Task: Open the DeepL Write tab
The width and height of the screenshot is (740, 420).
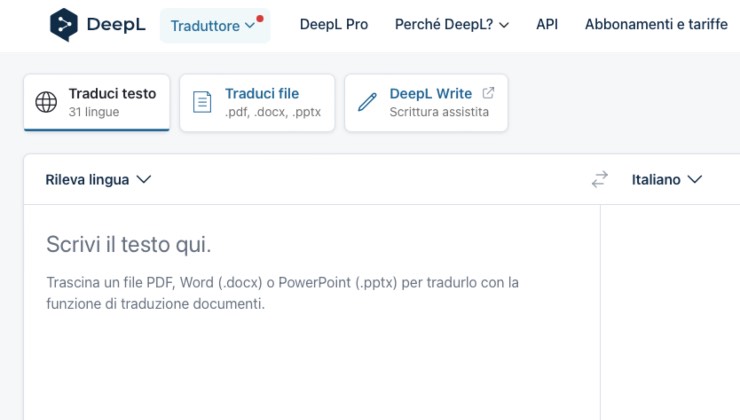Action: coord(426,102)
